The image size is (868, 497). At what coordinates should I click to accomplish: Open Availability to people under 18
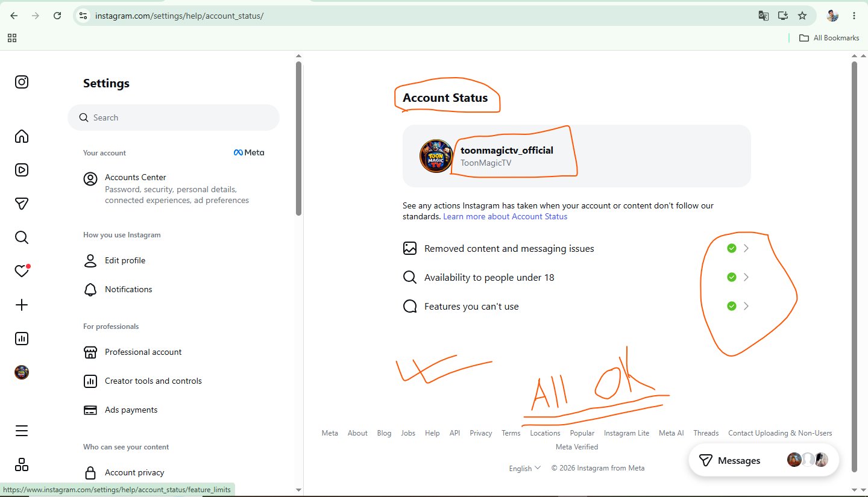(x=577, y=277)
